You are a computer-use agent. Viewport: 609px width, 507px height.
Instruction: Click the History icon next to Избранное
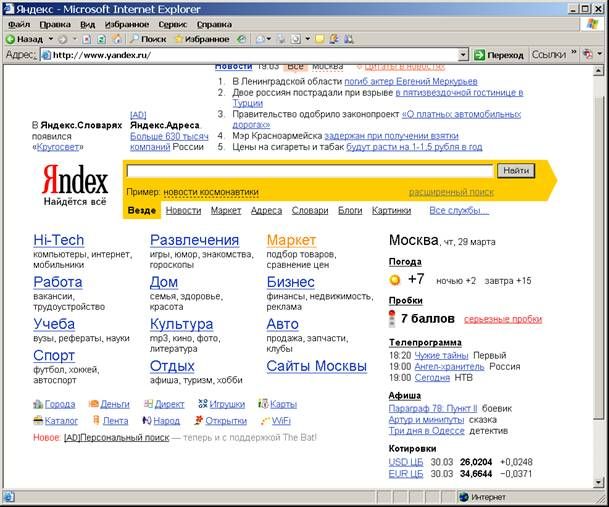click(x=242, y=39)
